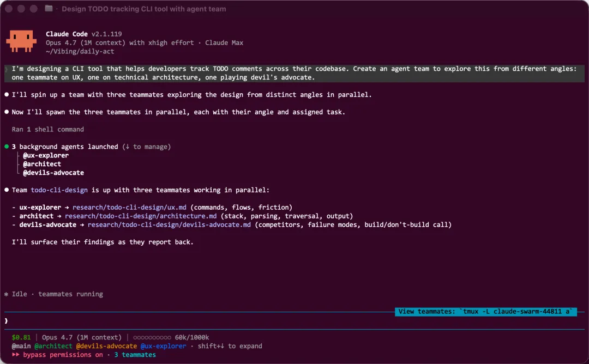Click the 3 teammates status indicator
The width and height of the screenshot is (589, 364).
click(135, 355)
